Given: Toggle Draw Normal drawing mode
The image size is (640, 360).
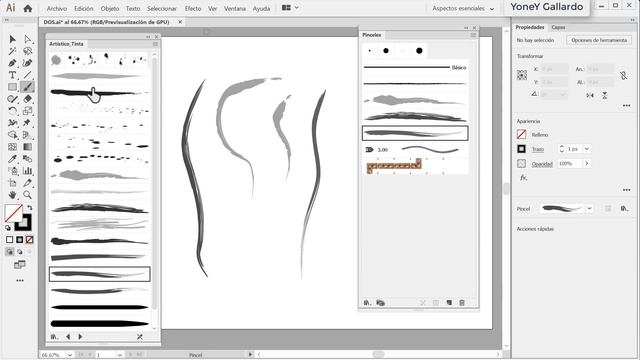Looking at the screenshot, I should 9,252.
